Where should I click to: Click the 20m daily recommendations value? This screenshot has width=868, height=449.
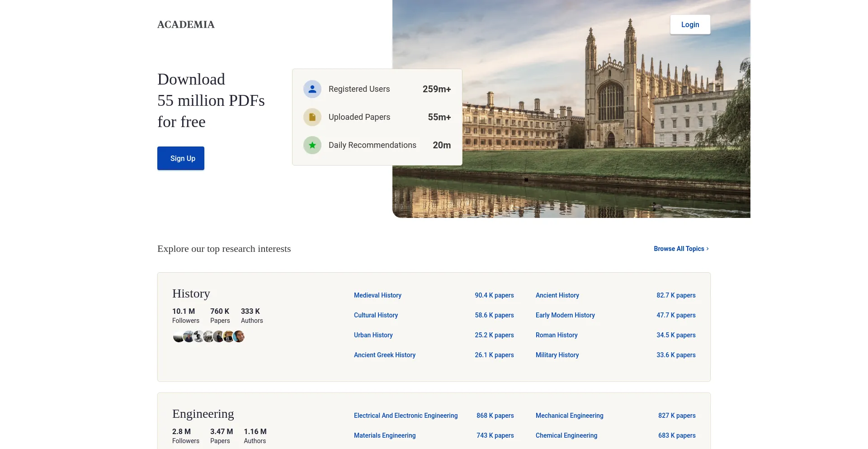[442, 145]
